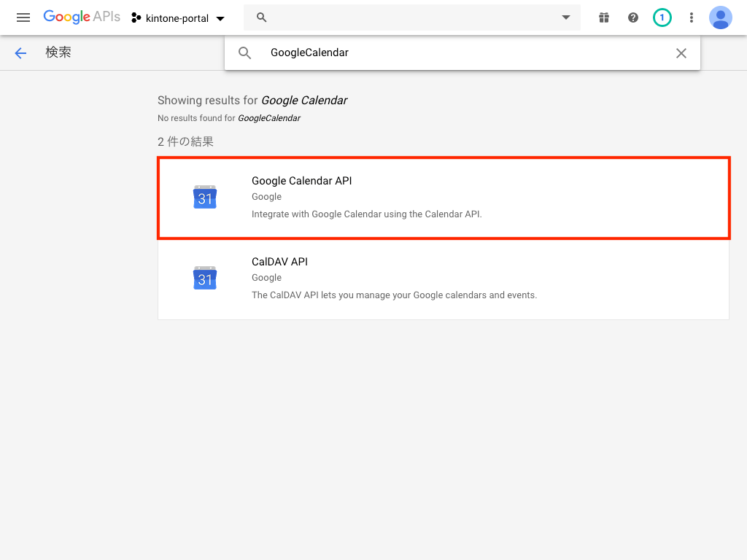747x560 pixels.
Task: Open the help question mark icon
Action: click(633, 17)
